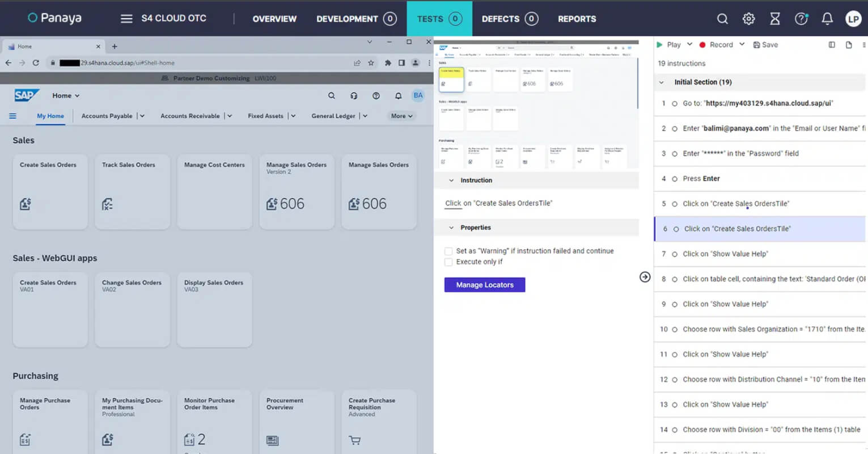The image size is (868, 454).
Task: Search in the SAP shell bar
Action: pos(332,96)
